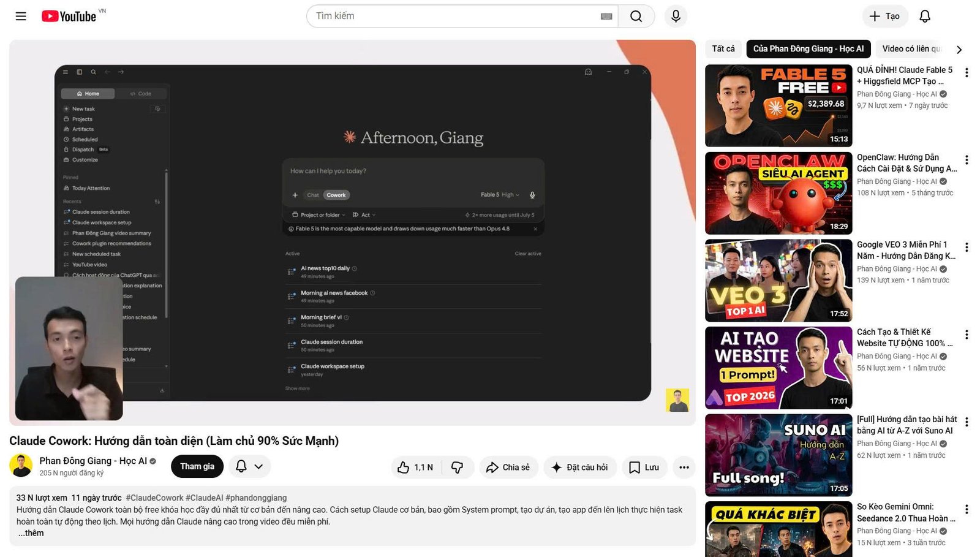
Task: Open the VEO 3 video thumbnail
Action: [778, 281]
